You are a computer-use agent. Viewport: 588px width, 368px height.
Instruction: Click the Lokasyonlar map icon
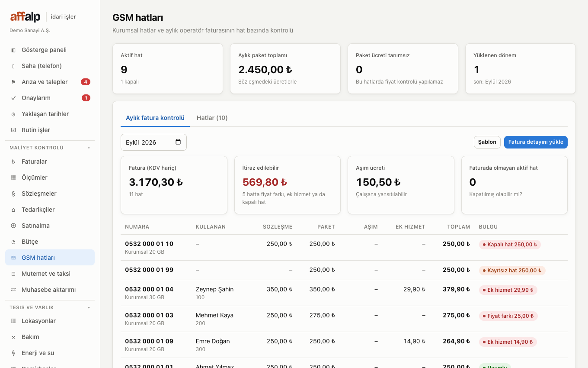pyautogui.click(x=13, y=321)
